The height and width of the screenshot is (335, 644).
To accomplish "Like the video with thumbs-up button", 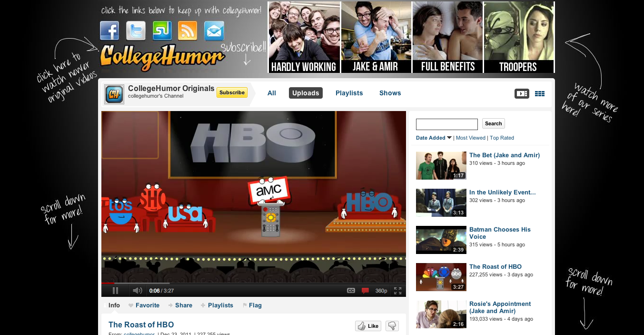I will [368, 326].
